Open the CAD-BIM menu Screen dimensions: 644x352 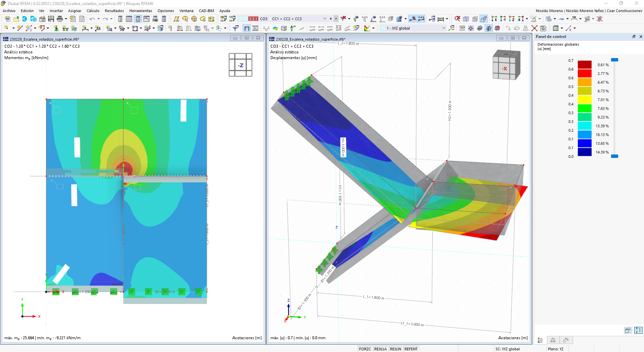(x=206, y=11)
